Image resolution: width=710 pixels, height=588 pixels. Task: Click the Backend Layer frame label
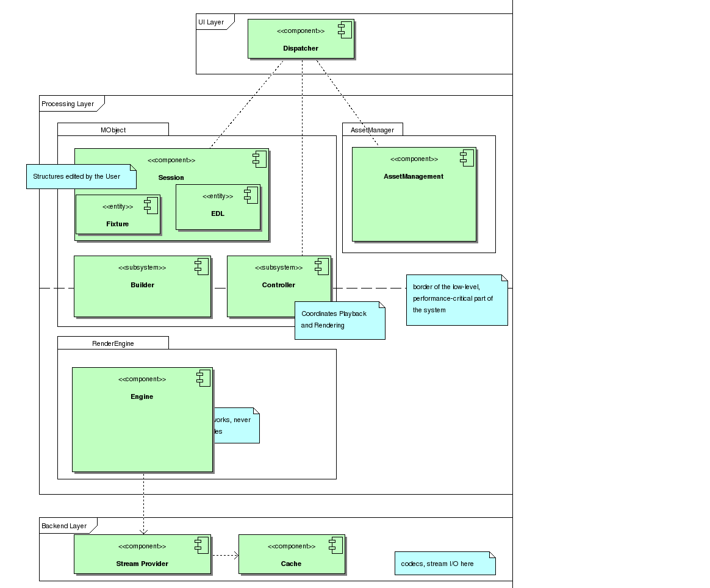pos(64,526)
